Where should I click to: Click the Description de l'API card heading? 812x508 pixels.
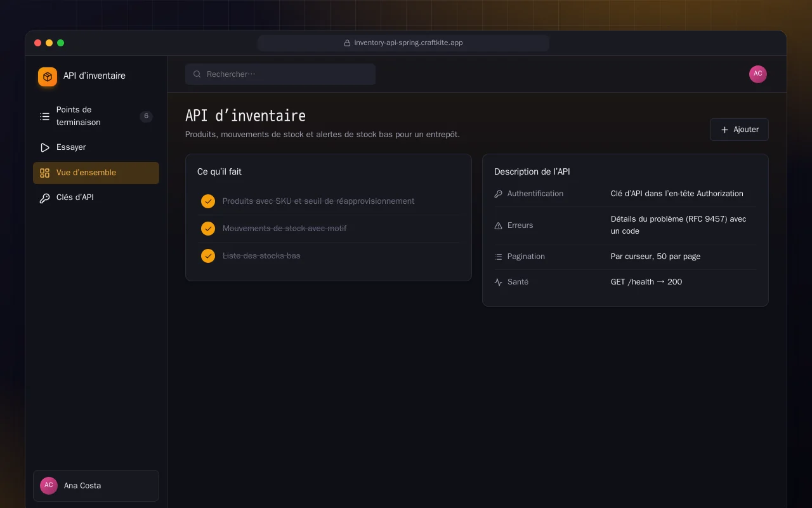[x=532, y=171]
